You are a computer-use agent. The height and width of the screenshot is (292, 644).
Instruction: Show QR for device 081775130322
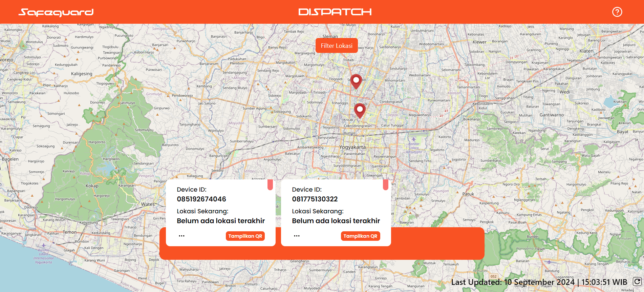(x=360, y=236)
